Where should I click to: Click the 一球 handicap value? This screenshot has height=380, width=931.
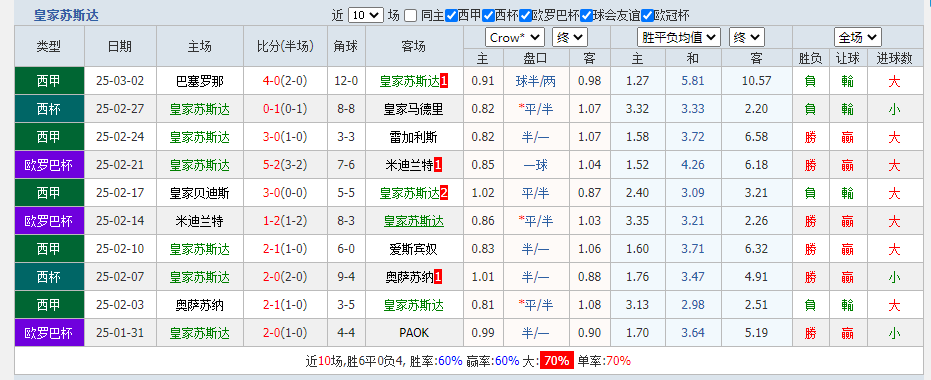536,165
